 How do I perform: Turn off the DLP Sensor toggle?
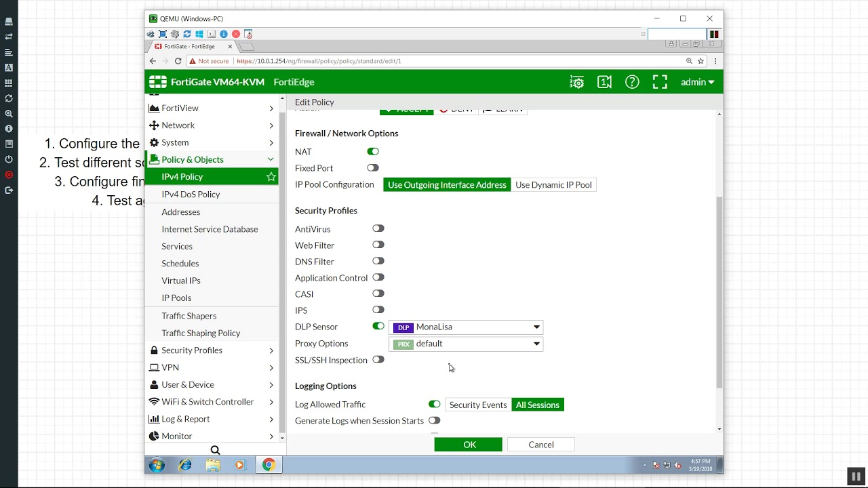pyautogui.click(x=378, y=327)
